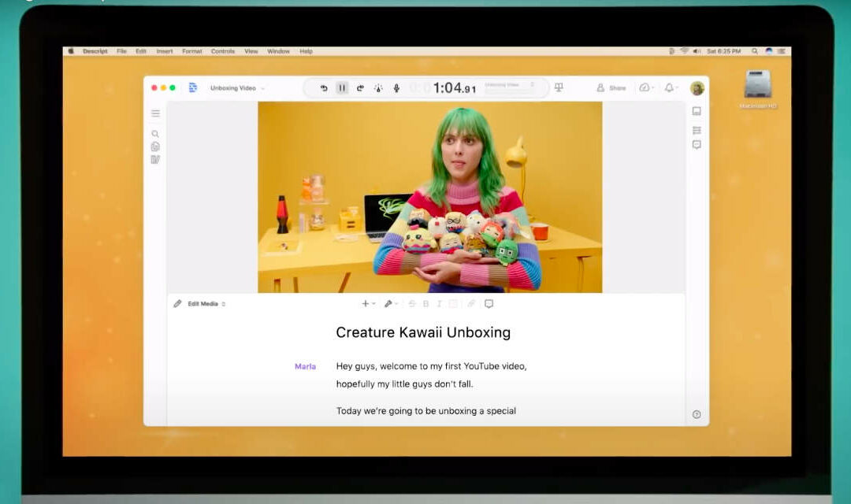Open the search icon in left sidebar

155,134
